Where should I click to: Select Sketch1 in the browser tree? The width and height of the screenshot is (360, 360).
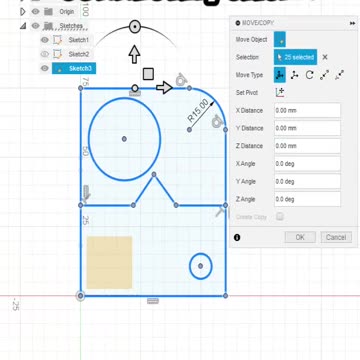79,40
